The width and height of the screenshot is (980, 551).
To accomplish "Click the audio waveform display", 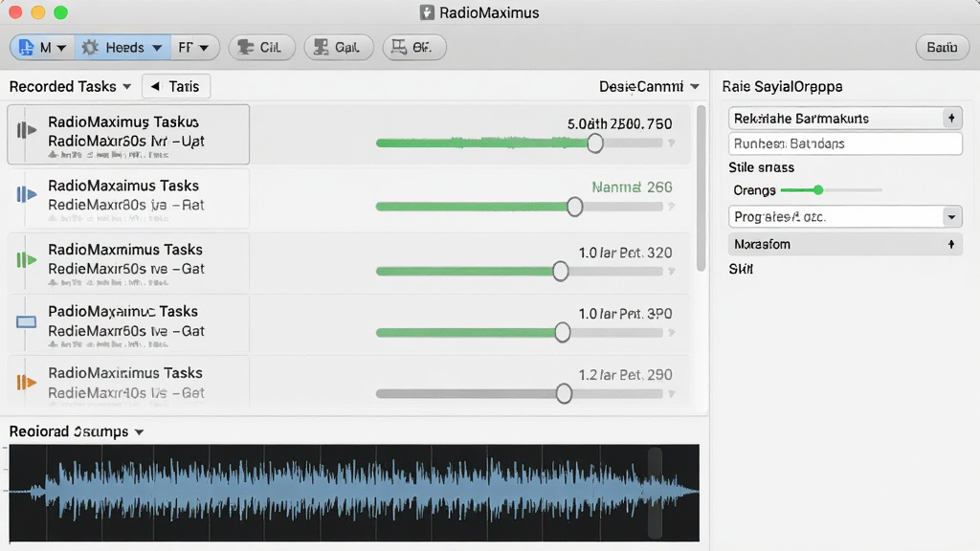I will 354,493.
